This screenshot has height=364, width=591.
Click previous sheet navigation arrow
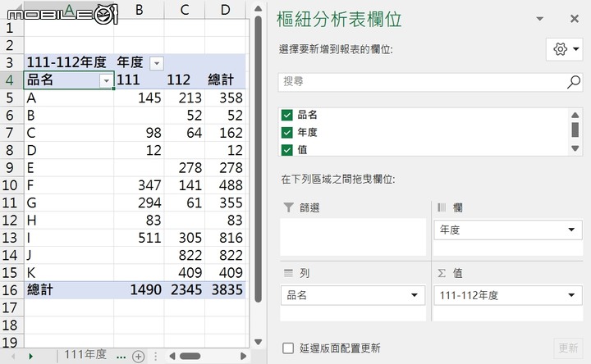13,356
